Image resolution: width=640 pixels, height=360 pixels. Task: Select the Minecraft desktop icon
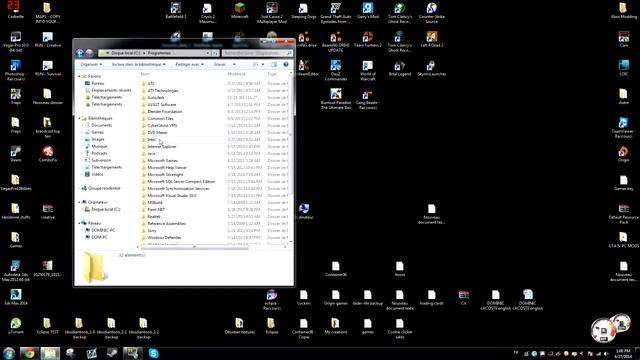click(240, 11)
